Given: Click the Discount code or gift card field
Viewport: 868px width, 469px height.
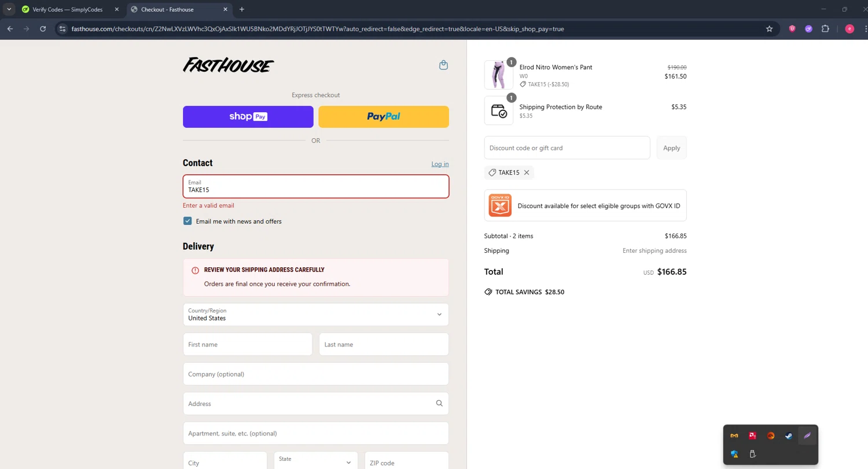Looking at the screenshot, I should pyautogui.click(x=567, y=148).
